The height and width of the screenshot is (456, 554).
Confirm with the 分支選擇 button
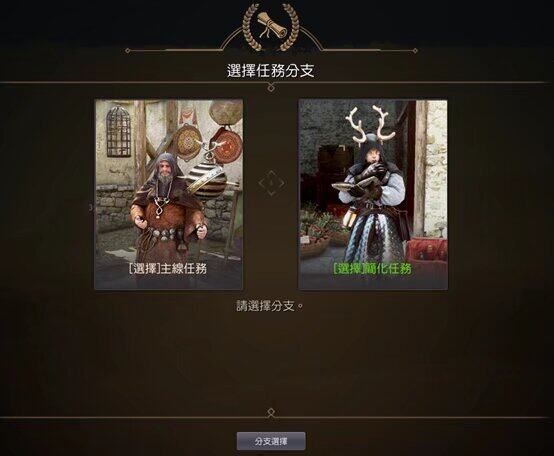(x=271, y=441)
